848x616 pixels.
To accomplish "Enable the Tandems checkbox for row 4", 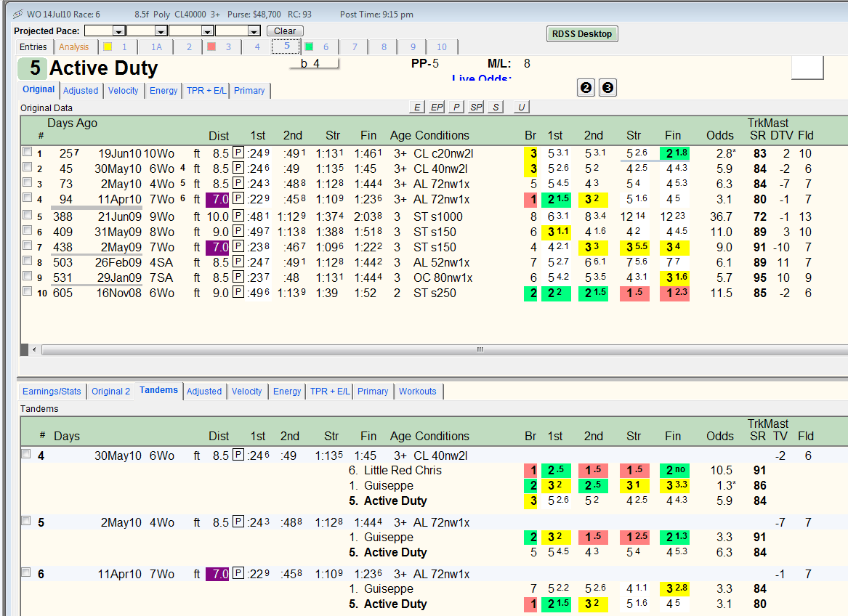I will [x=26, y=454].
